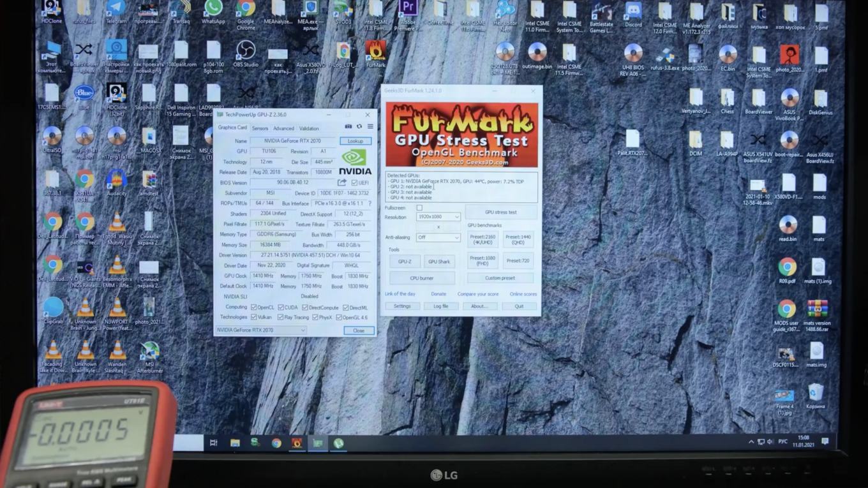Open Task View on the taskbar

(x=214, y=443)
